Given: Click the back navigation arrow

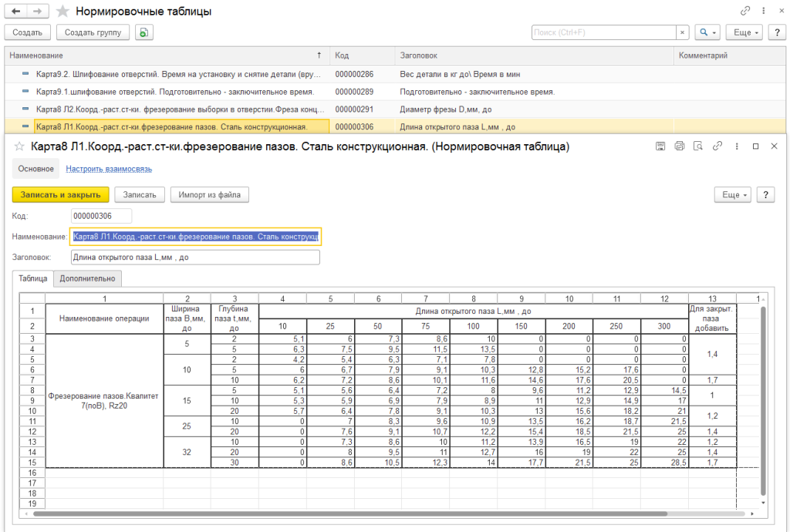Looking at the screenshot, I should coord(16,12).
